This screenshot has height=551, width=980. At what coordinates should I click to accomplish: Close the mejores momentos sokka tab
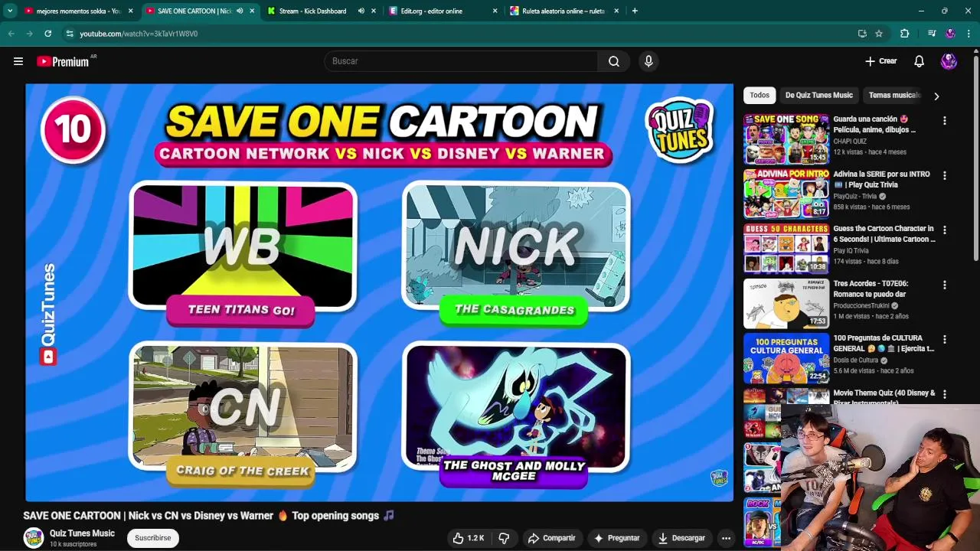point(131,11)
